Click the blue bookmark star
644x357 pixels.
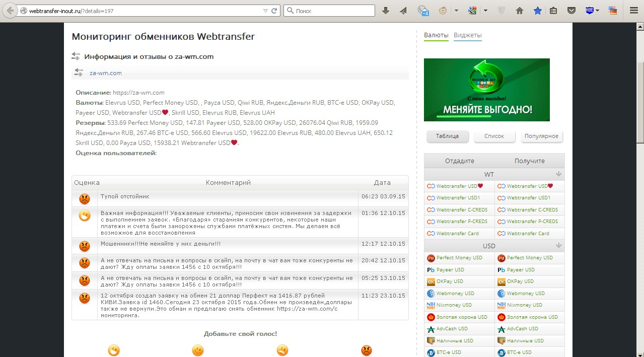point(537,11)
